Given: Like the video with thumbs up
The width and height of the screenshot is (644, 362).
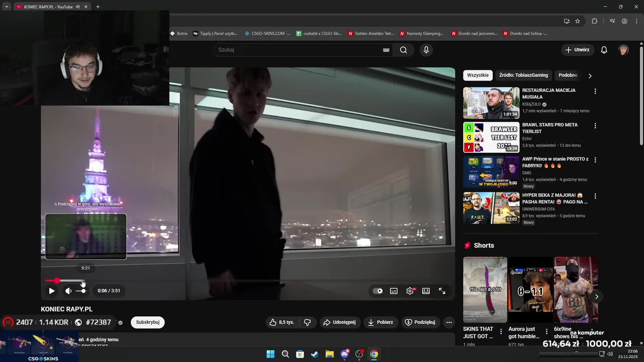Looking at the screenshot, I should [282, 322].
